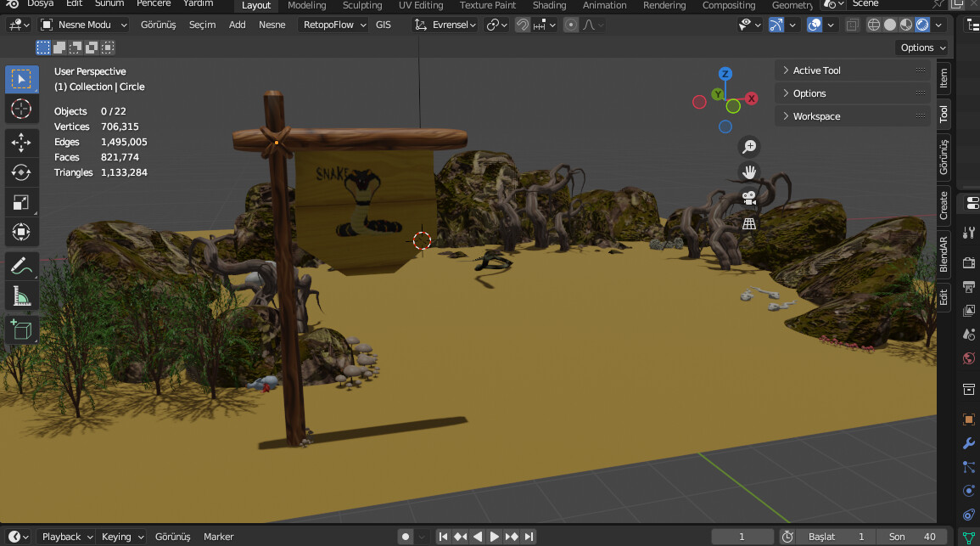This screenshot has height=546, width=980.
Task: Select the Annotate tool
Action: [21, 266]
